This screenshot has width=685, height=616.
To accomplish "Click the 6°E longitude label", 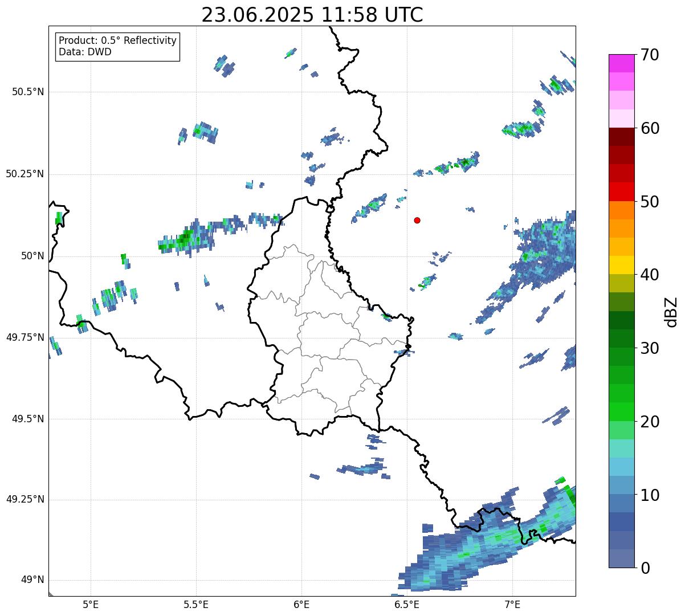I will tap(301, 604).
